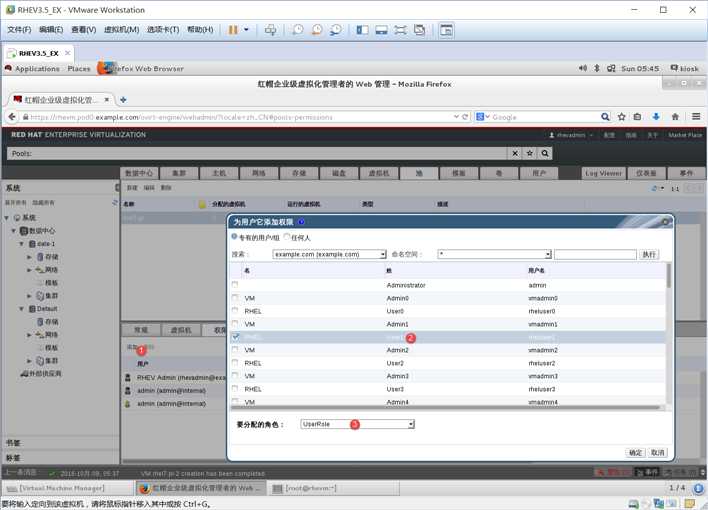The width and height of the screenshot is (708, 510).
Task: Switch to the 虚拟机 main tab
Action: pyautogui.click(x=379, y=173)
